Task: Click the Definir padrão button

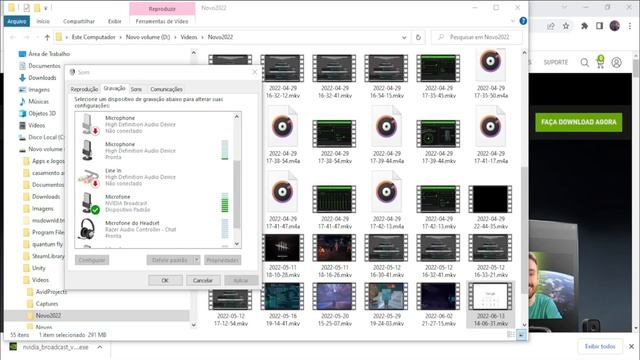Action: tap(170, 260)
